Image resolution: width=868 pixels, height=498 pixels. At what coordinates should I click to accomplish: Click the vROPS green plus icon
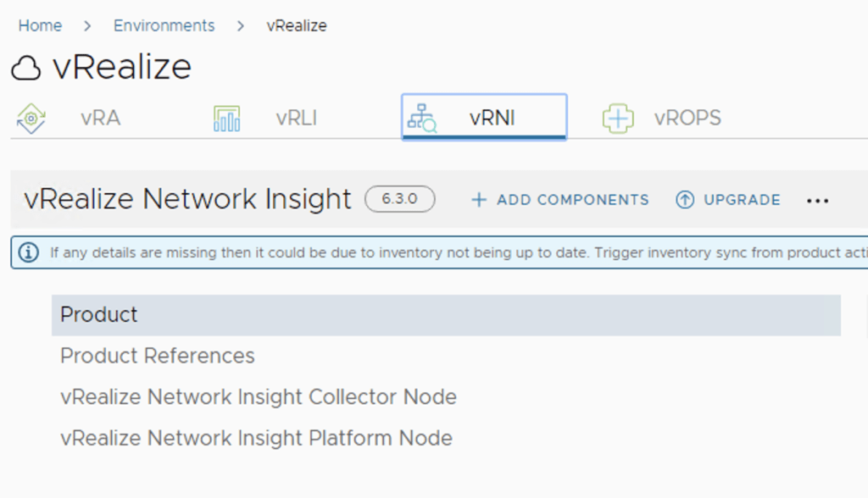coord(618,119)
